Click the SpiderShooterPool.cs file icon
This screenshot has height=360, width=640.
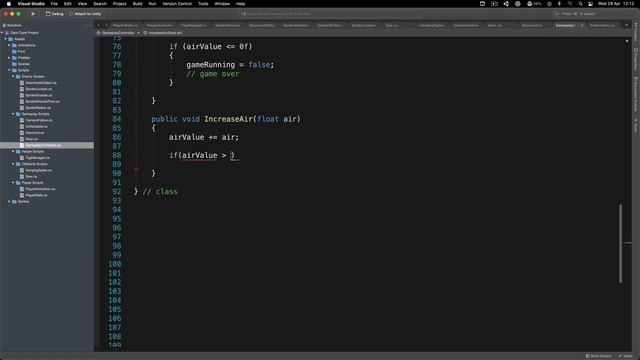22,102
